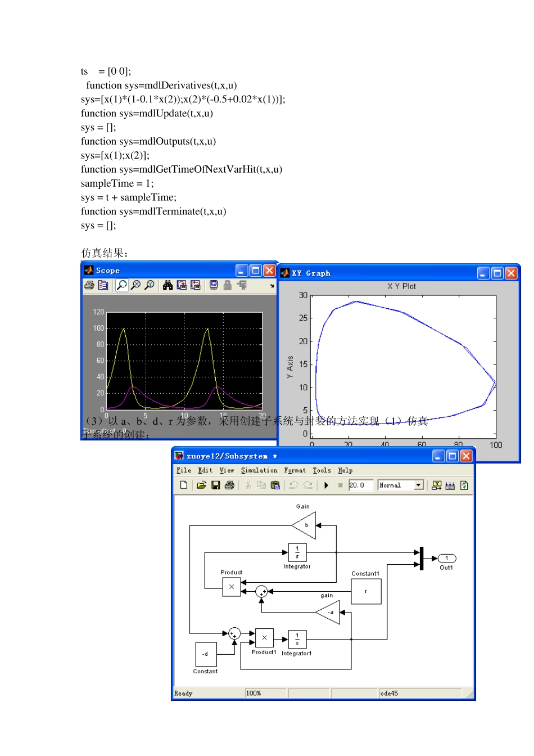Select the Integrator block
The width and height of the screenshot is (534, 756).
[297, 552]
